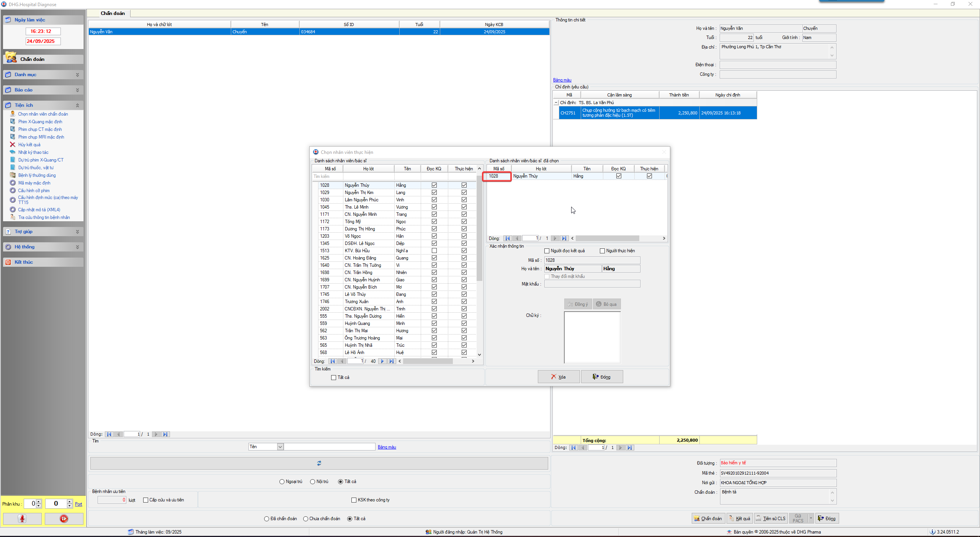Click the blue refresh arrows icon

(319, 463)
